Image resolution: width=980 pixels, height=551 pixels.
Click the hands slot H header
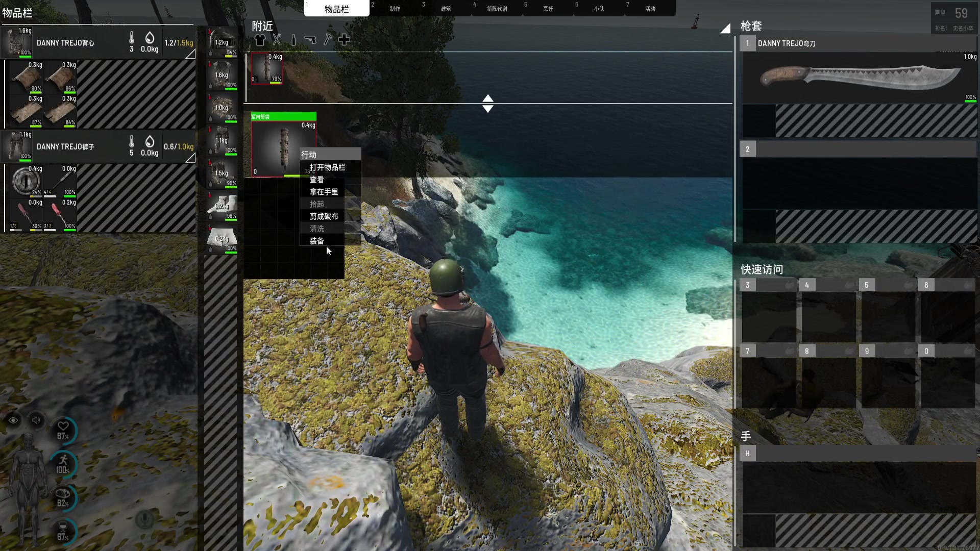coord(857,454)
